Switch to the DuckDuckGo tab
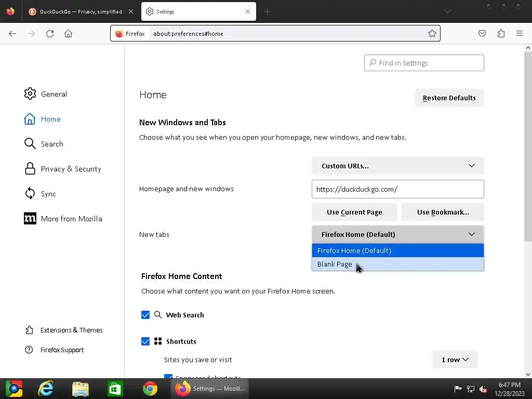Screen dimensions: 532x399 point(81,11)
